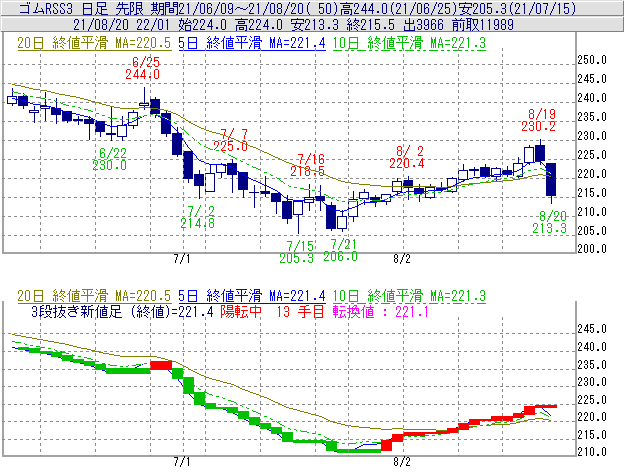Viewport: 624px width, 475px height.
Task: Click the 7/1 date label under the top chart
Action: pyautogui.click(x=182, y=259)
